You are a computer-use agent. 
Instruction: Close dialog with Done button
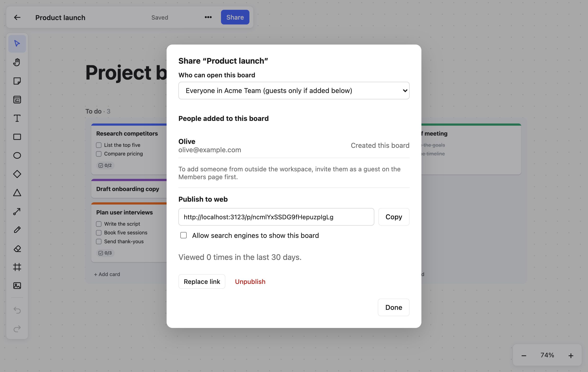pyautogui.click(x=393, y=307)
